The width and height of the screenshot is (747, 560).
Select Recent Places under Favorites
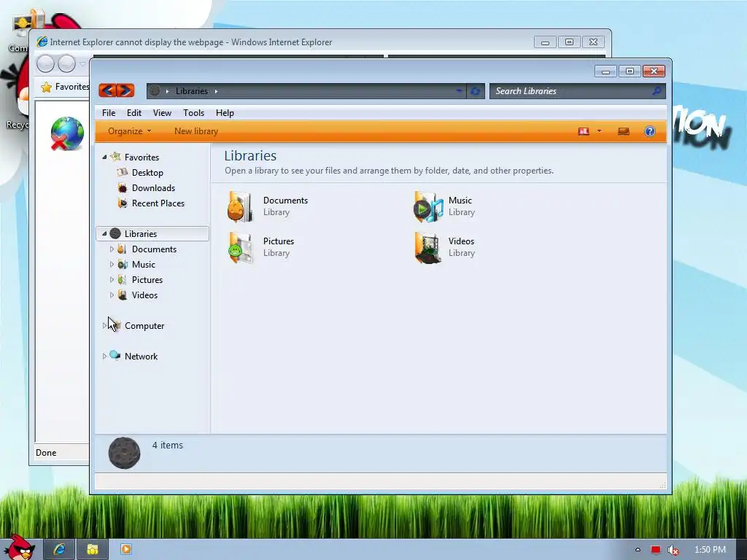coord(158,203)
